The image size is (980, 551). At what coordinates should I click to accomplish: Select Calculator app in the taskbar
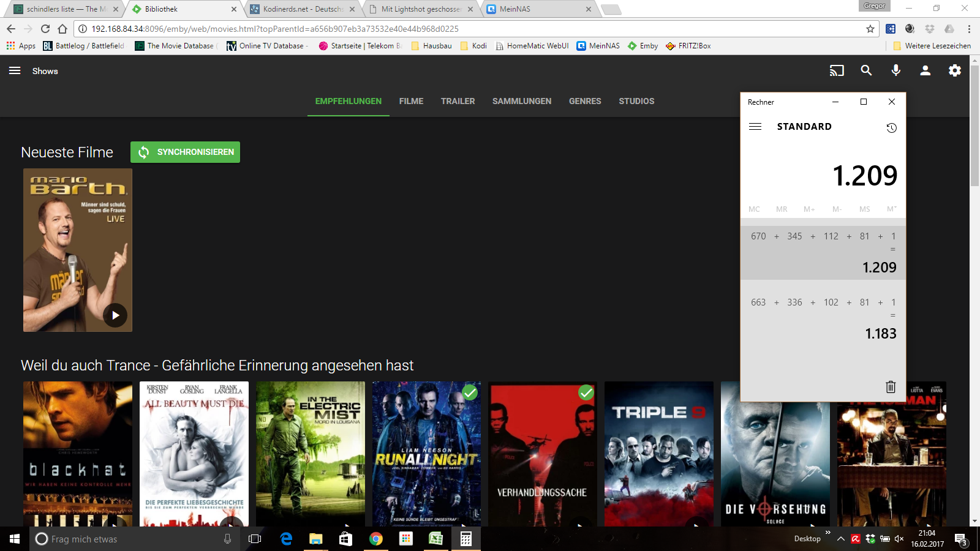tap(466, 539)
